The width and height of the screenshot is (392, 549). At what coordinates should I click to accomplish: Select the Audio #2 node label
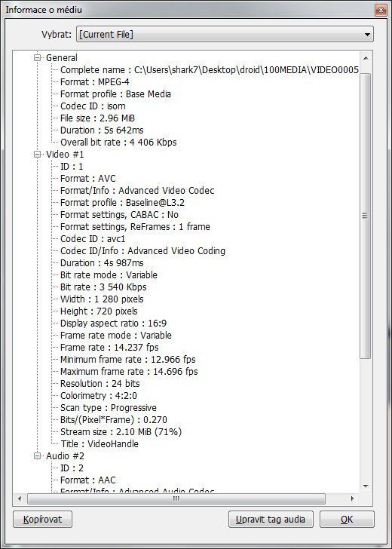[65, 456]
